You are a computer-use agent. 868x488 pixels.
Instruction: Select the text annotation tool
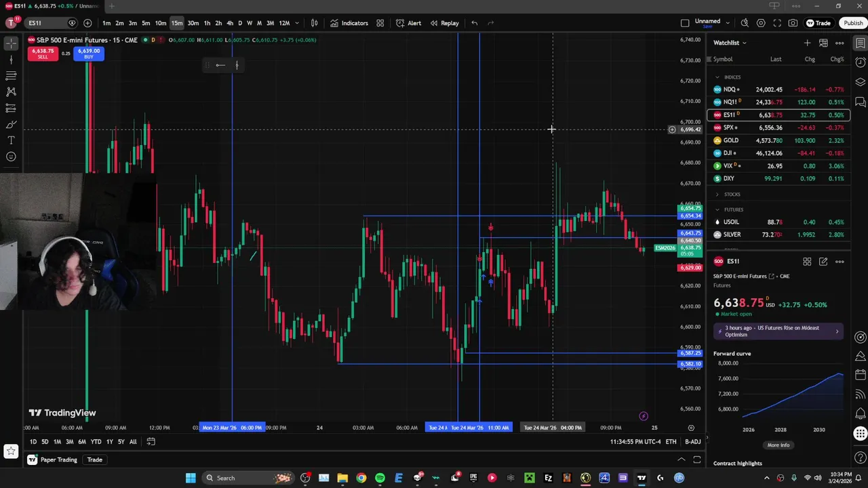(x=11, y=140)
